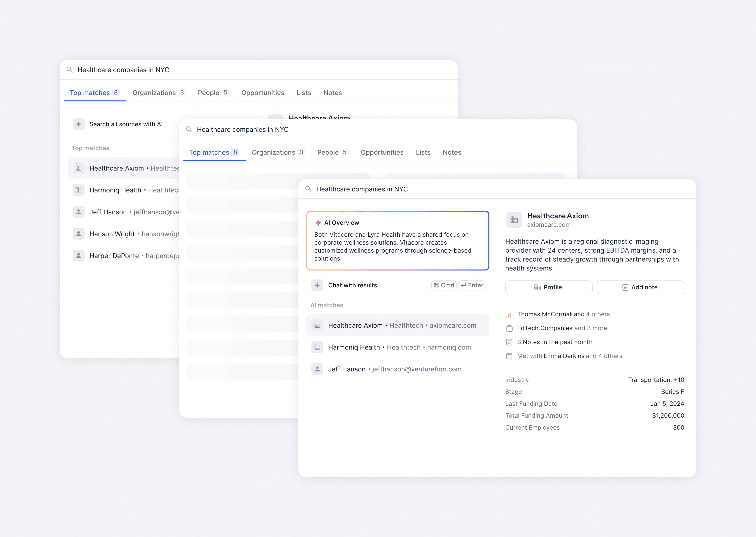Screen dimensions: 756x537
Task: Click the AI Overview sparkle icon
Action: [318, 223]
